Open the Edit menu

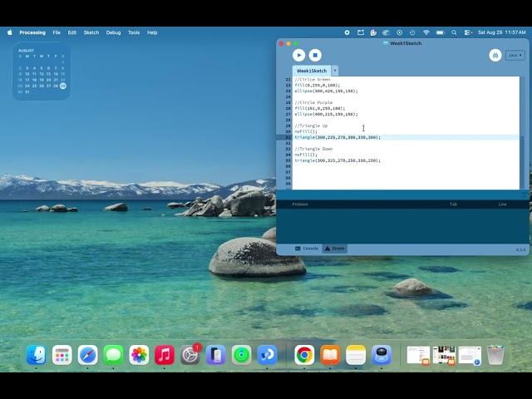pyautogui.click(x=72, y=32)
